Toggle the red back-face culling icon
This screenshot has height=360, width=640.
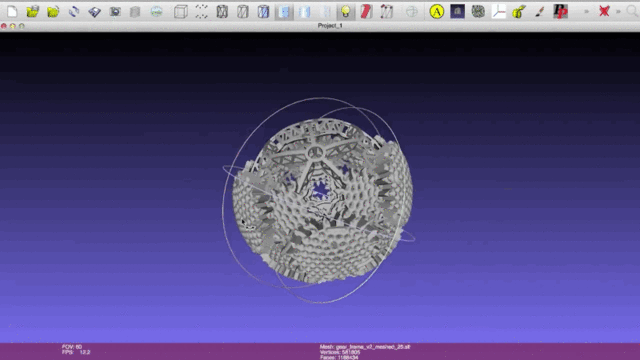(366, 11)
